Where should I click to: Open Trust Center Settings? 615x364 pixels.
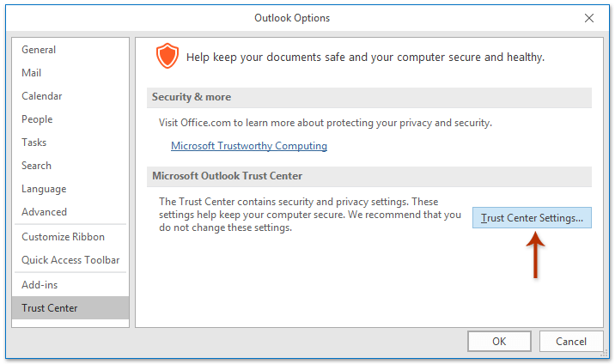[532, 218]
